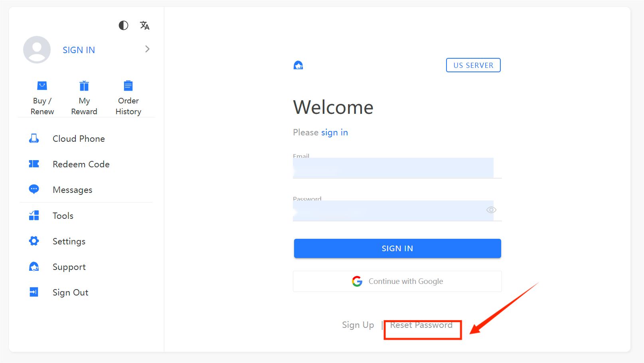The width and height of the screenshot is (644, 363).
Task: Open Buy / Renew shopping bag icon
Action: click(x=42, y=86)
